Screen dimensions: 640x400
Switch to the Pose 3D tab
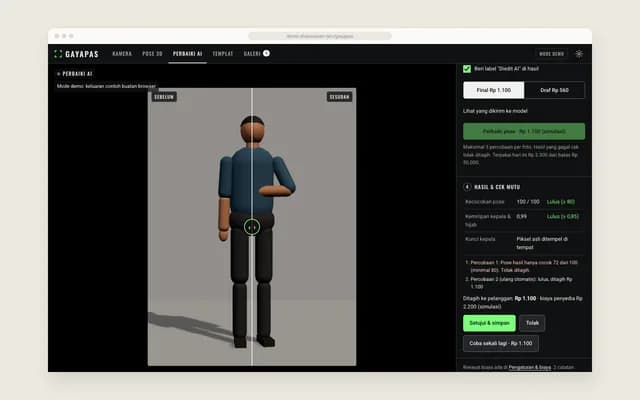152,54
